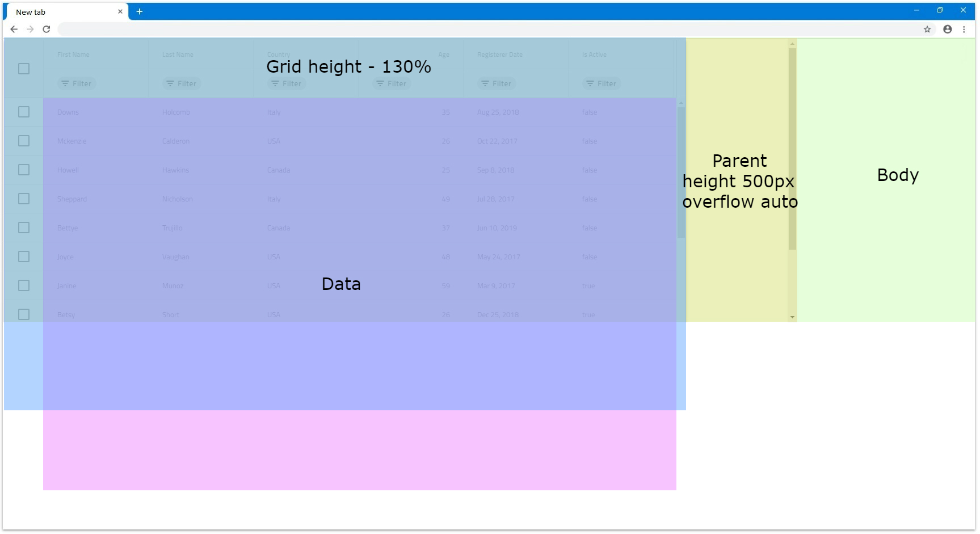Bookmark the page with the star icon

click(x=927, y=30)
